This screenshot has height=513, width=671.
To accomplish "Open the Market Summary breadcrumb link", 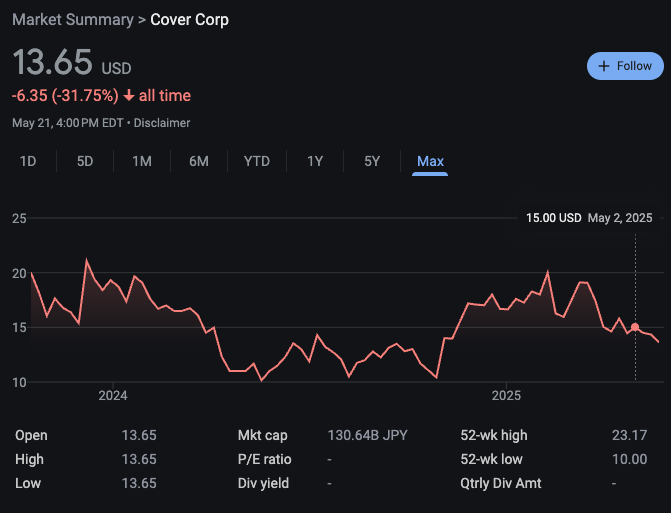I will (x=72, y=19).
